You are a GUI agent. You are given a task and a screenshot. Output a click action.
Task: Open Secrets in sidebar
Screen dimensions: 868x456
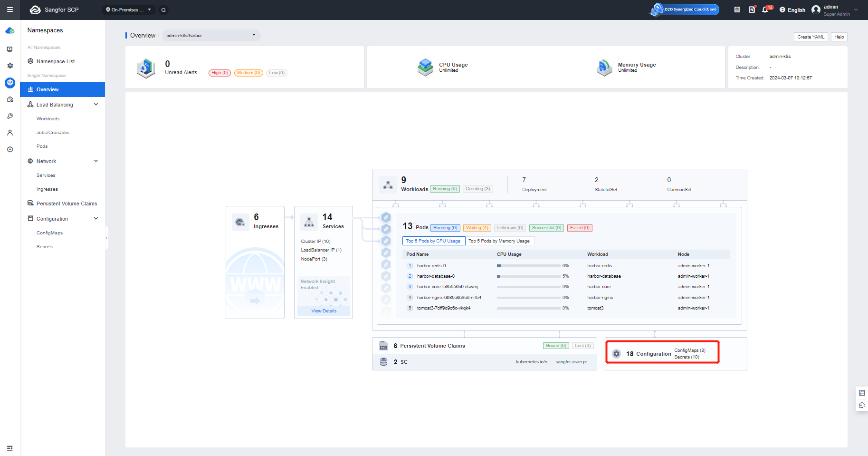coord(45,247)
